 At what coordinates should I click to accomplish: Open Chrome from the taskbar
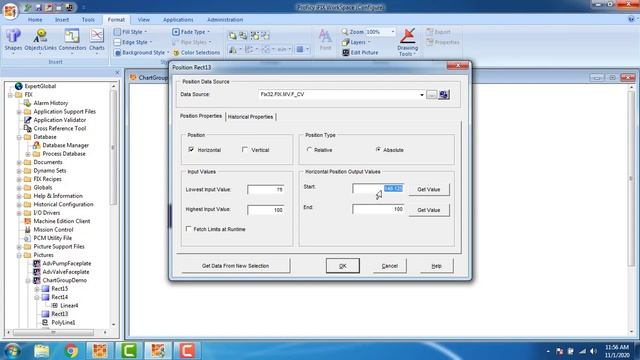click(71, 351)
